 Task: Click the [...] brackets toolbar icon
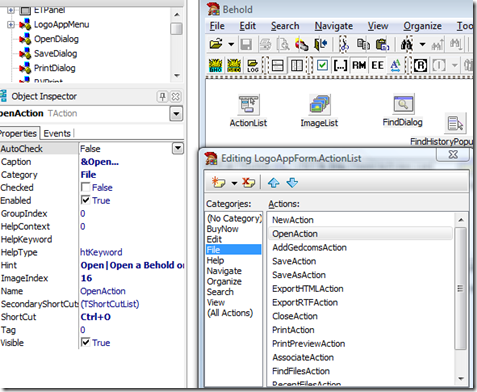340,65
